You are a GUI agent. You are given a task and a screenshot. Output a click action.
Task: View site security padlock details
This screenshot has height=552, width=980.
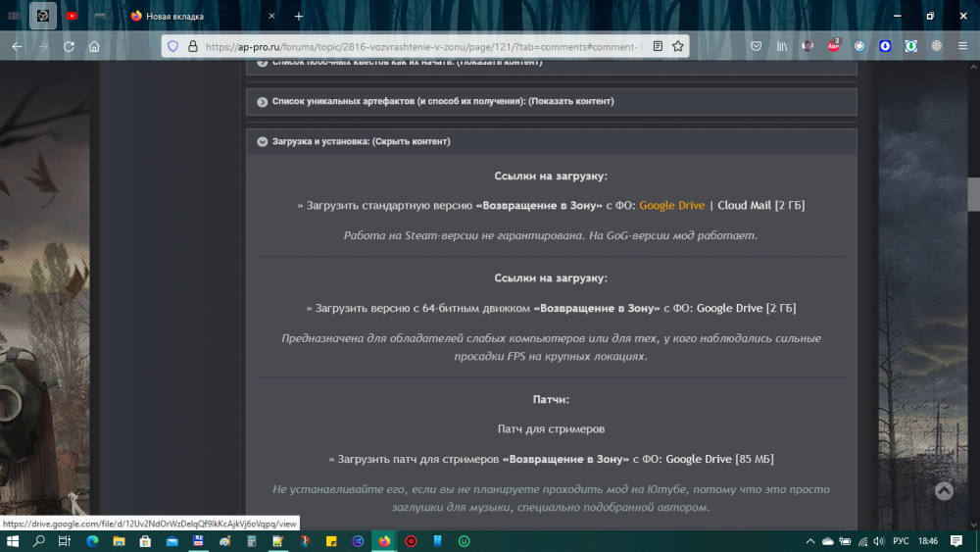[x=192, y=46]
